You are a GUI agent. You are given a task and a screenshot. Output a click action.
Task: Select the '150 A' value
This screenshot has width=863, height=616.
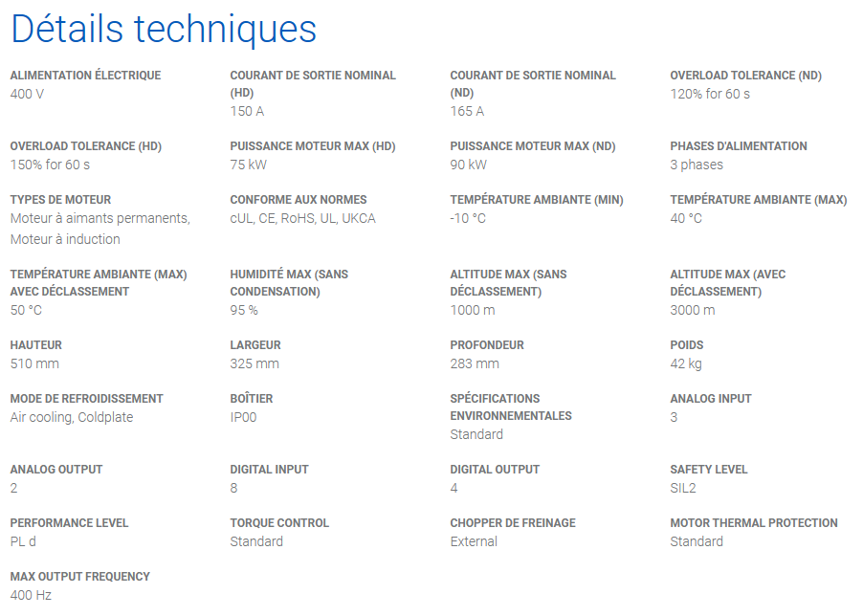(x=247, y=112)
